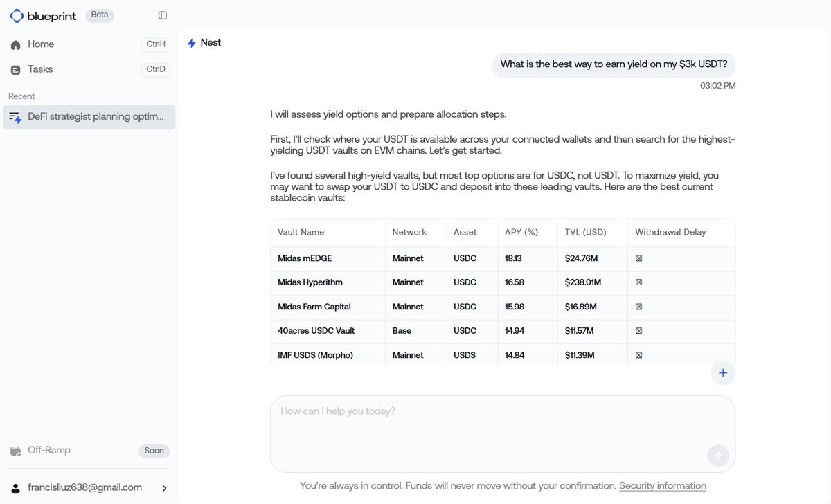This screenshot has height=504, width=831.
Task: Click the blueprint logo icon
Action: [17, 15]
